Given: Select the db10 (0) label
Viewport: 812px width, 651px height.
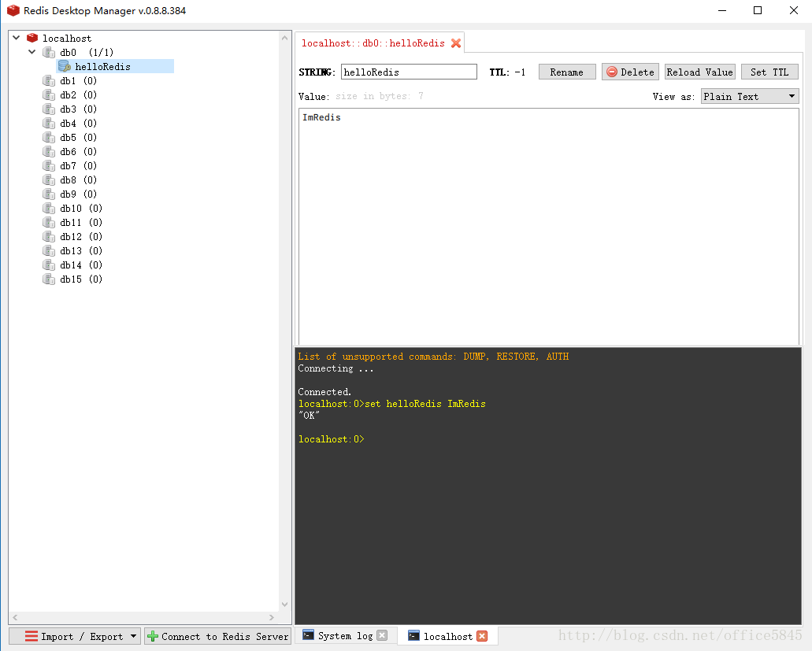Looking at the screenshot, I should click(81, 208).
